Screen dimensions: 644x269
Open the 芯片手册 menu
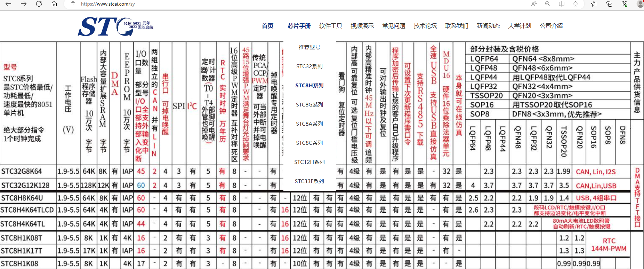click(x=299, y=26)
